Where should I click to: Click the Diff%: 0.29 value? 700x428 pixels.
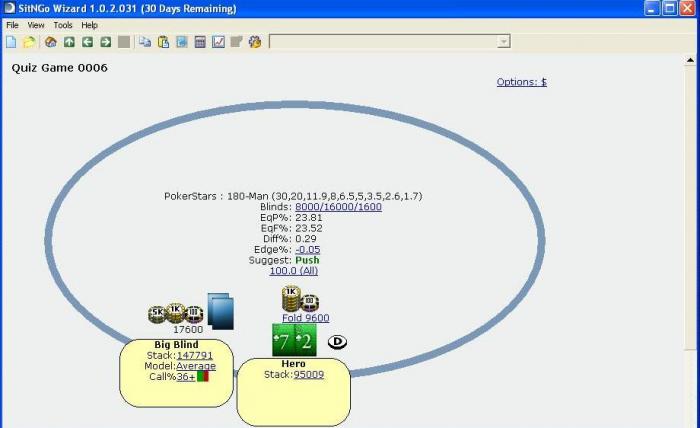coord(306,239)
